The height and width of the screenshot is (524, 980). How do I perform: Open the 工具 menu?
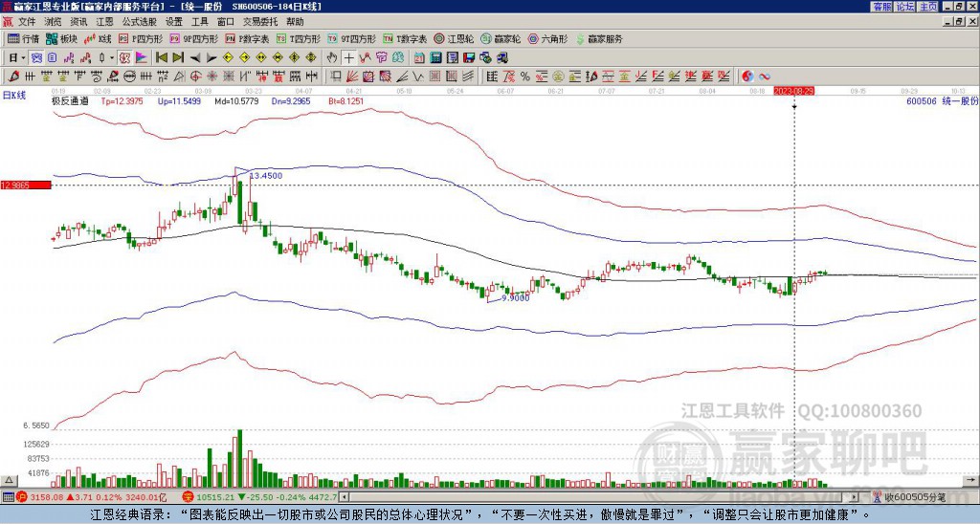click(199, 22)
